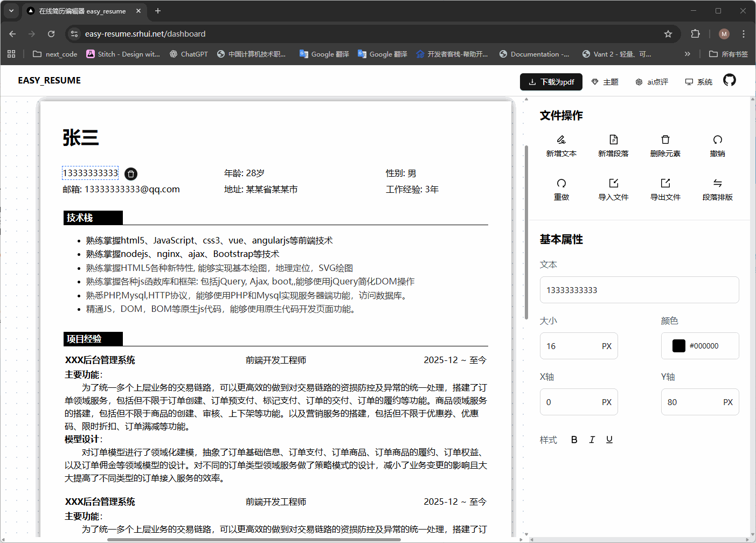Open the 所有书签 bookmarks folder
The height and width of the screenshot is (543, 756).
[729, 54]
